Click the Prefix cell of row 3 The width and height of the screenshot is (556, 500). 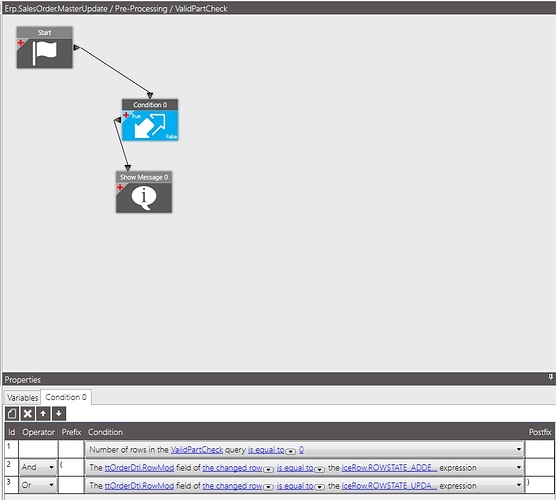(71, 485)
